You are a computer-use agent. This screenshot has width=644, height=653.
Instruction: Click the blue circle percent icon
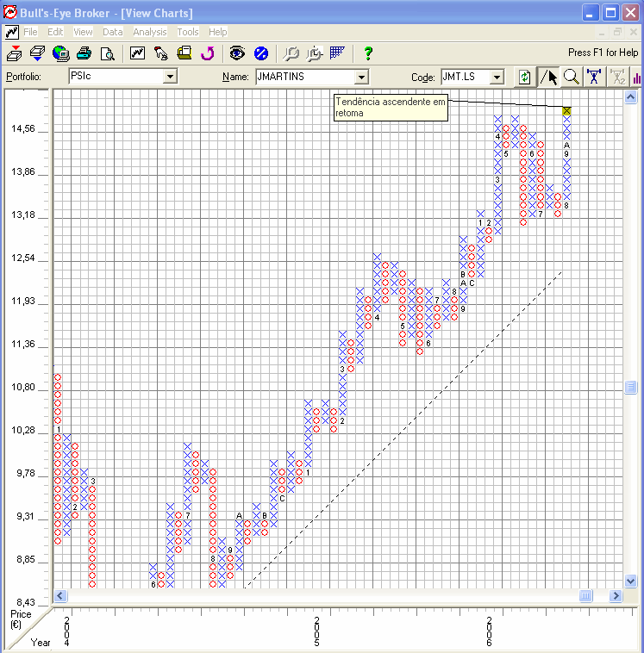(261, 53)
